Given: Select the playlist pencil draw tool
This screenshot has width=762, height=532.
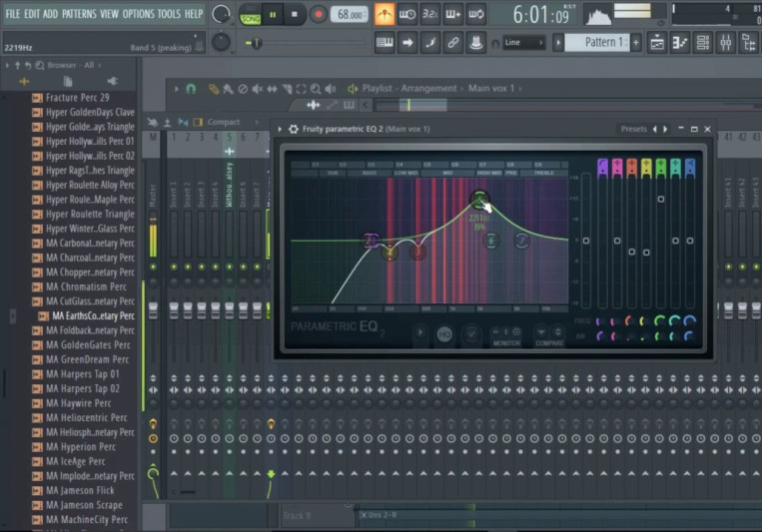Looking at the screenshot, I should pos(214,89).
